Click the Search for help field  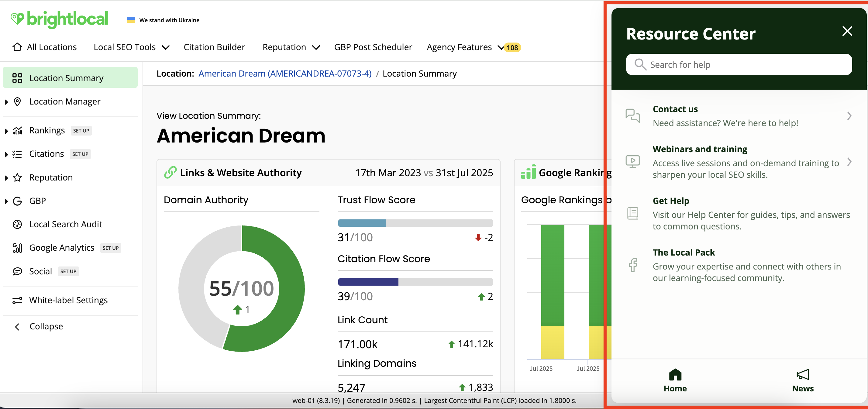[739, 64]
